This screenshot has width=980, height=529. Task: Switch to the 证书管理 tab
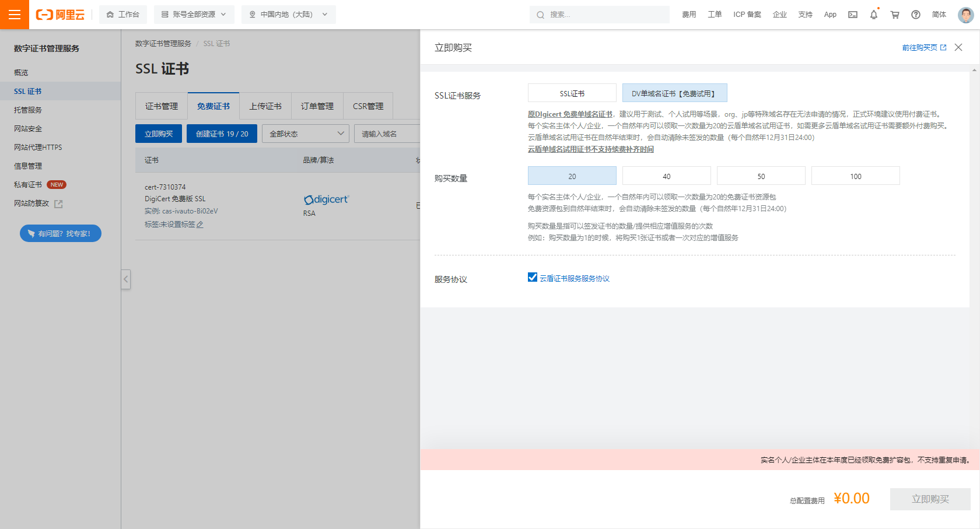pos(162,106)
